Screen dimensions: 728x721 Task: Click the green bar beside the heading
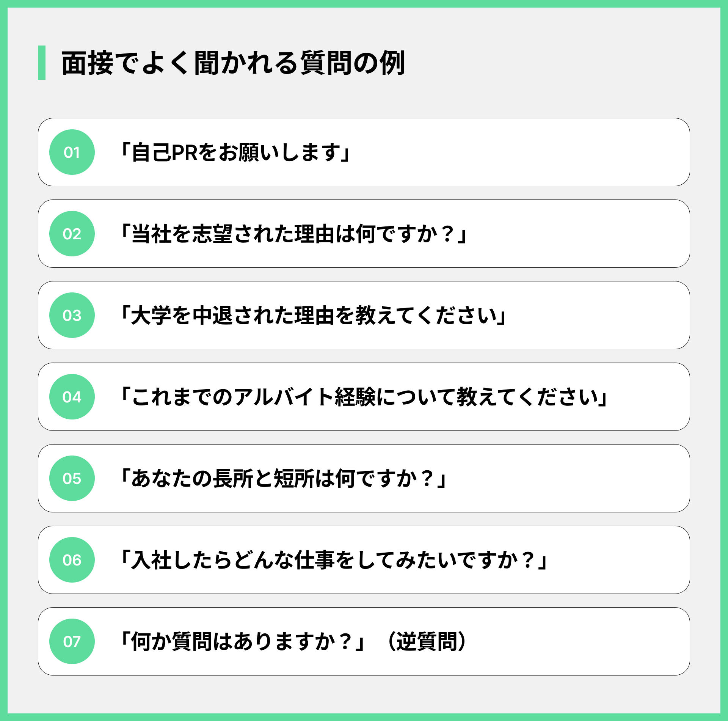point(42,63)
